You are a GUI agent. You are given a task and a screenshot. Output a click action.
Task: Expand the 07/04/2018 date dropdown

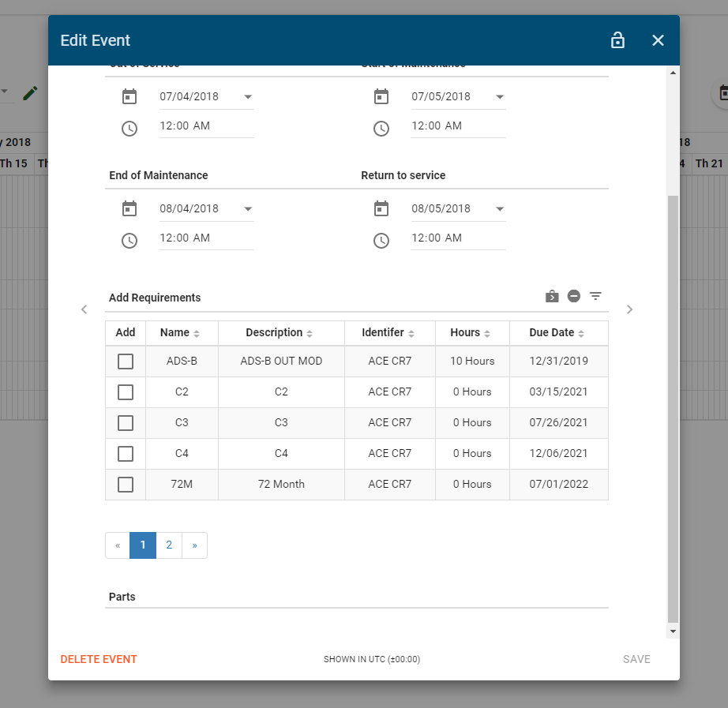coord(248,96)
